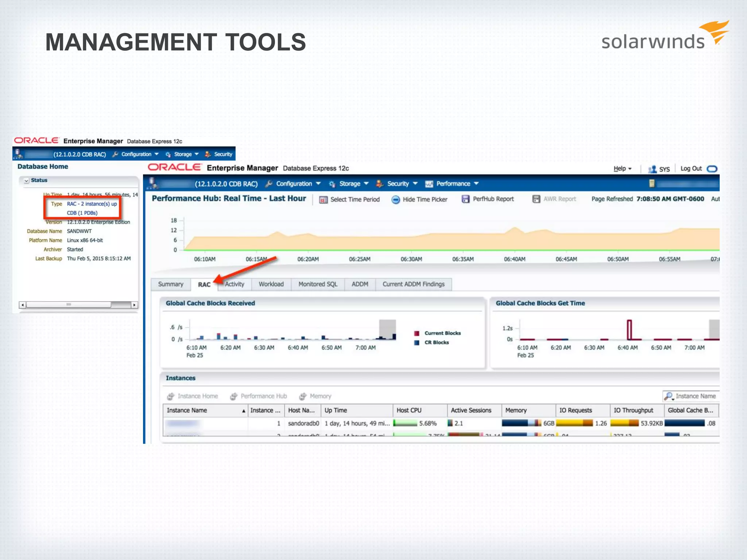The image size is (747, 560).
Task: Click the Current Blocks legend swatch
Action: (x=417, y=333)
